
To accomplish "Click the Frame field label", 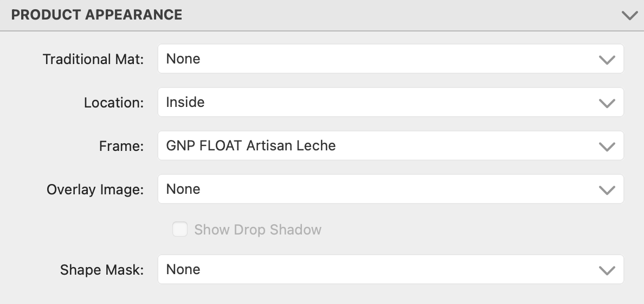I will 121,146.
